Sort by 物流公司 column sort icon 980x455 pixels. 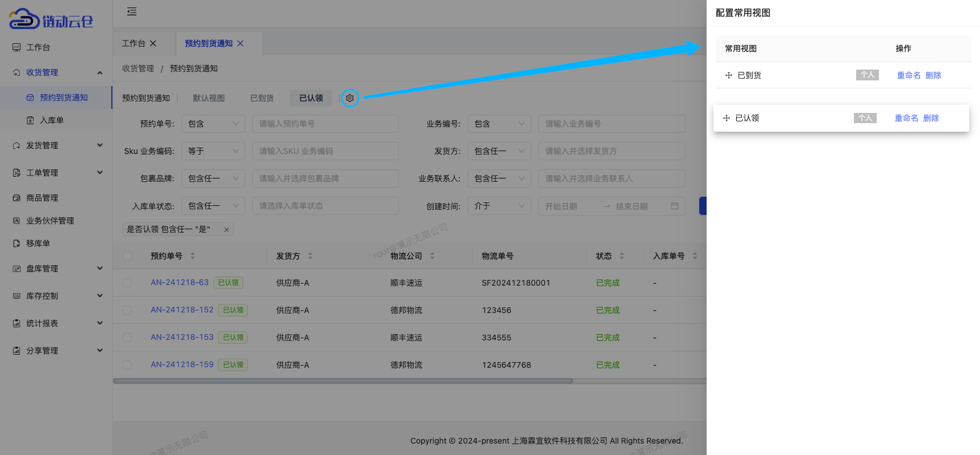[432, 256]
